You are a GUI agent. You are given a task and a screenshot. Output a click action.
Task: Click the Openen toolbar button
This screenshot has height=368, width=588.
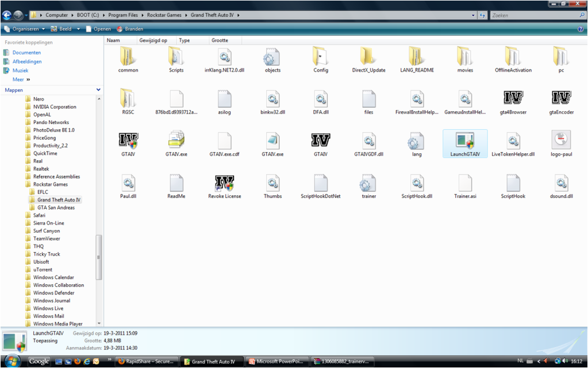[98, 29]
